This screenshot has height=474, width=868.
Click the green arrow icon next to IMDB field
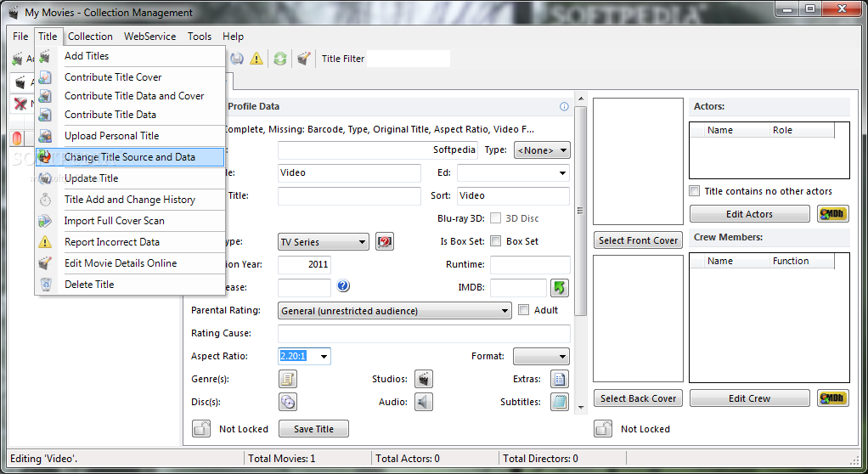click(559, 287)
